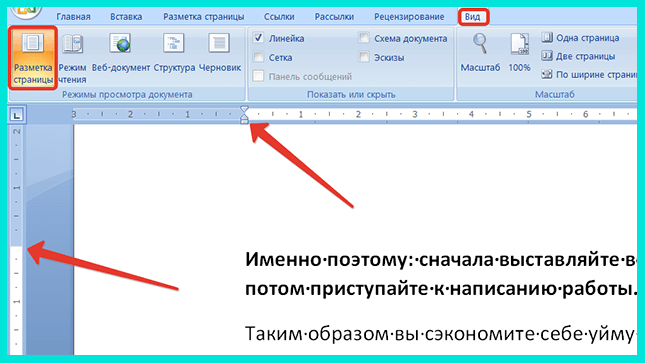Open the Вставка ribbon tab
Viewport: 645px width, 363px height.
click(x=126, y=17)
